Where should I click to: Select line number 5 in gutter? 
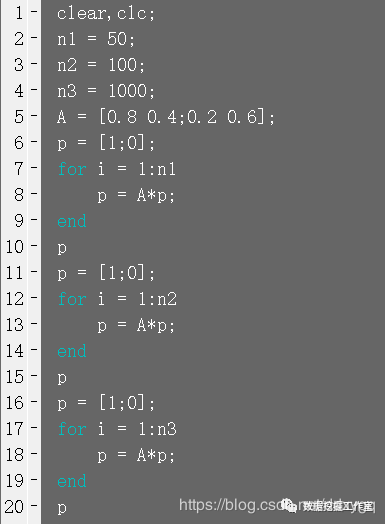pos(19,117)
